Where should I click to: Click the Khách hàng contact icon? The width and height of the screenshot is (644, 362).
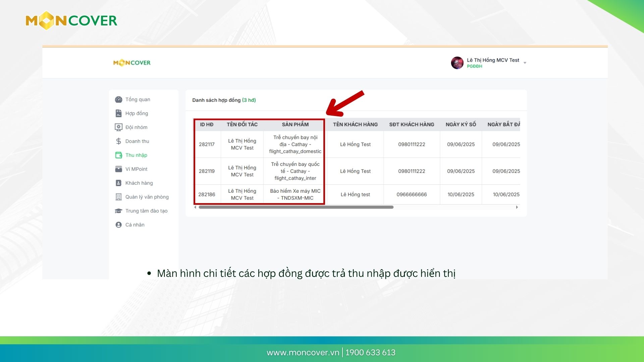click(118, 183)
